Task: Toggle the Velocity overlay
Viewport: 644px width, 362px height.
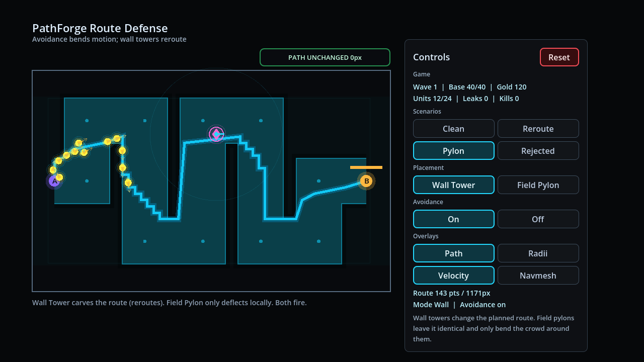Action: pyautogui.click(x=453, y=276)
